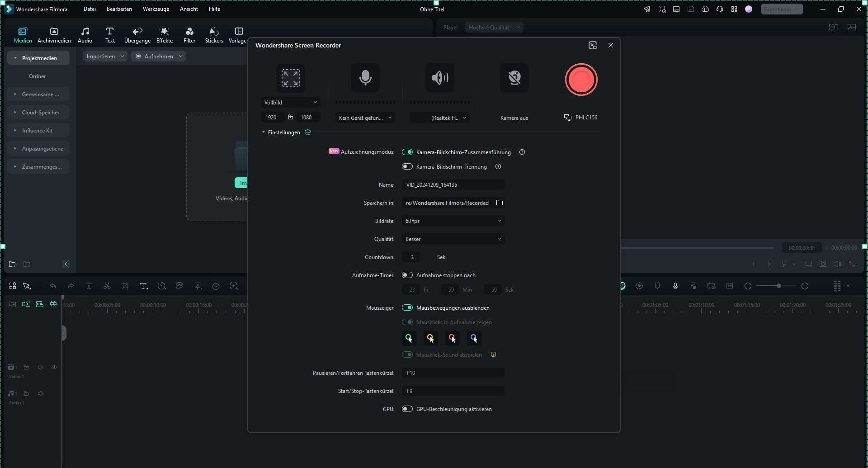Open the Effekte panel
The image size is (868, 468).
pos(165,35)
